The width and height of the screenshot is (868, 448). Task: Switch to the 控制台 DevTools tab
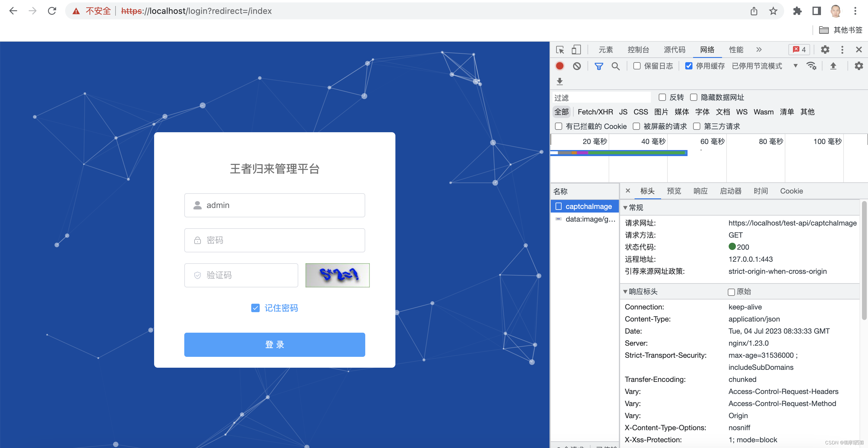click(x=638, y=50)
